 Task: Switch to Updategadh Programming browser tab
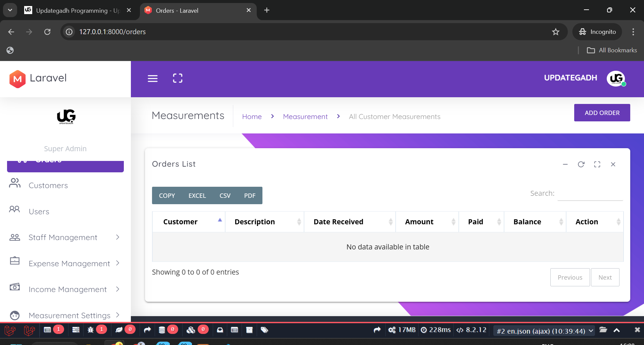tap(78, 10)
